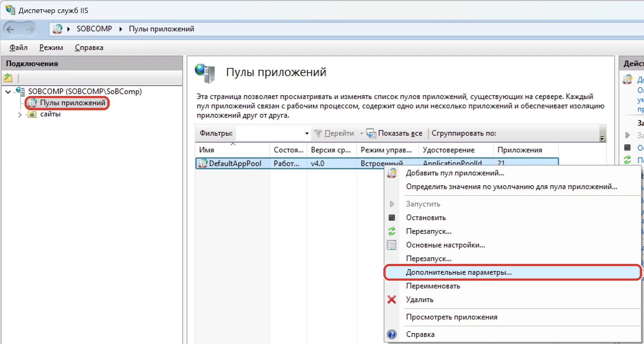Viewport: 644px width, 344px height.
Task: Click the back navigation arrow
Action: point(11,29)
